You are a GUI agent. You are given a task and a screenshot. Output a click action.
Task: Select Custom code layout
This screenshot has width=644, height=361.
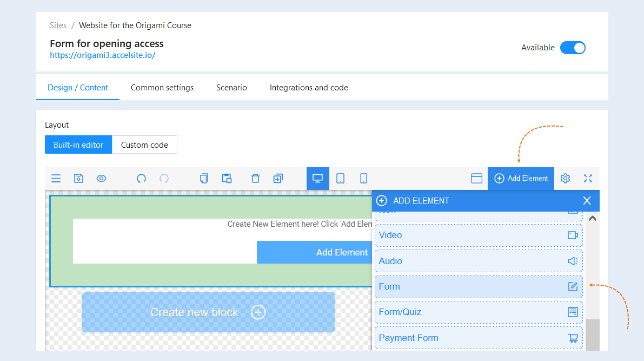coord(144,145)
